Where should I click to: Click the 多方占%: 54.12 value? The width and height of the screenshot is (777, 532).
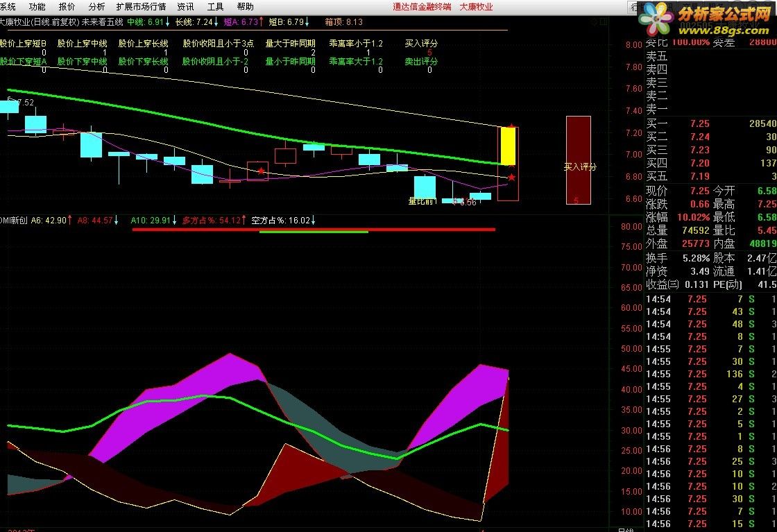214,221
